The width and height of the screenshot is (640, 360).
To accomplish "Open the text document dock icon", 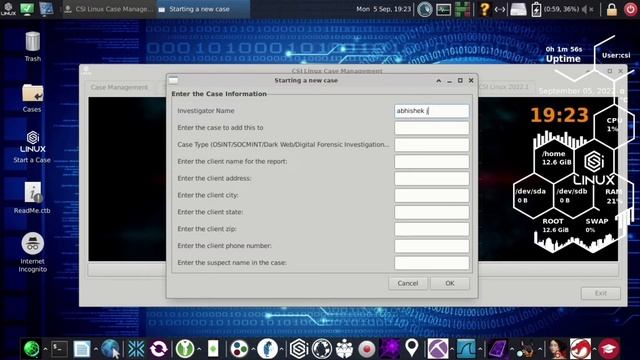I will pos(82,349).
